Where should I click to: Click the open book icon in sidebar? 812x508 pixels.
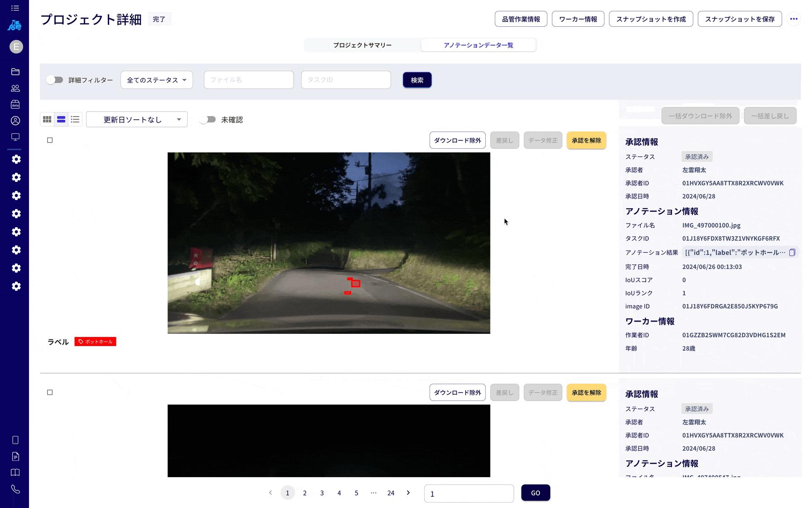(15, 473)
